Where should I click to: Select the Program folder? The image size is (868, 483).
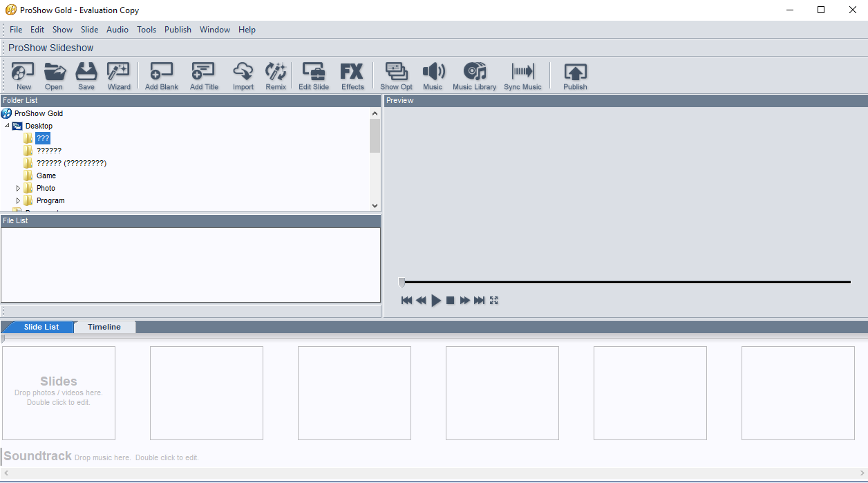click(50, 200)
